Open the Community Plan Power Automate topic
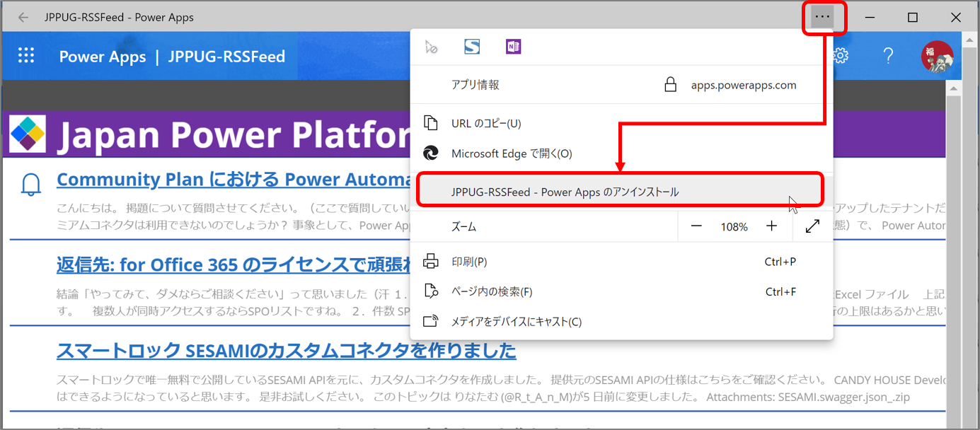This screenshot has width=980, height=430. click(234, 179)
